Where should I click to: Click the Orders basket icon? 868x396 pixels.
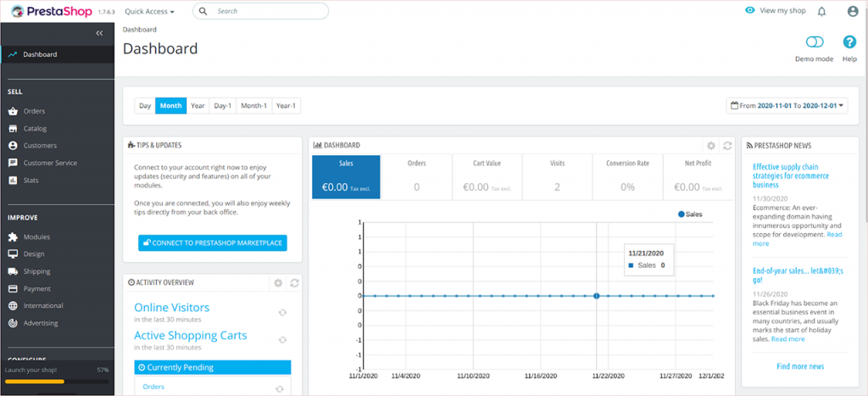(13, 111)
